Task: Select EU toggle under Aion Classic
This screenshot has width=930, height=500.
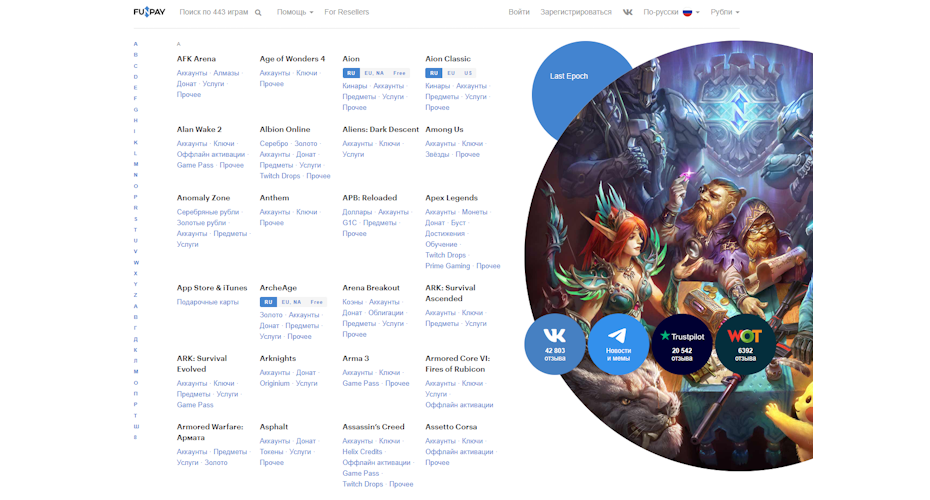Action: point(451,73)
